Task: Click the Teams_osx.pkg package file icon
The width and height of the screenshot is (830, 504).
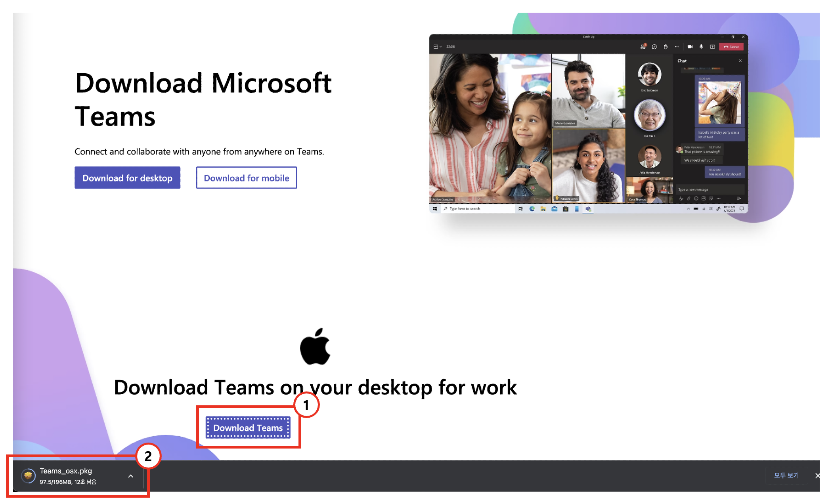Action: [x=28, y=475]
